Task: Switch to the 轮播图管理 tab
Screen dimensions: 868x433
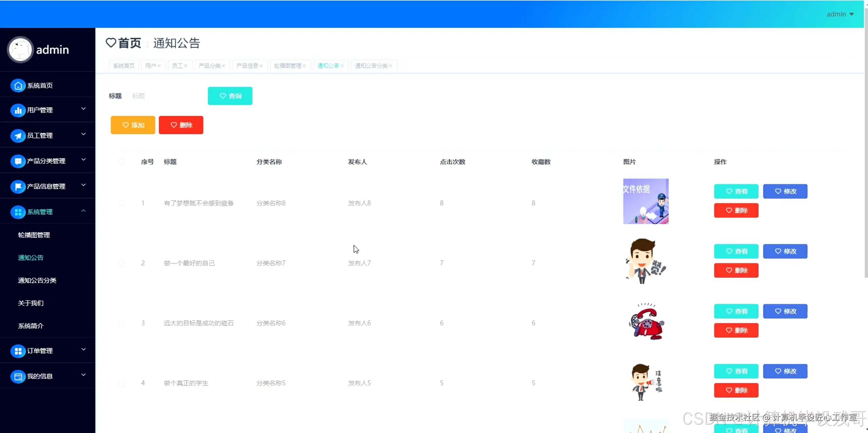Action: pyautogui.click(x=288, y=65)
